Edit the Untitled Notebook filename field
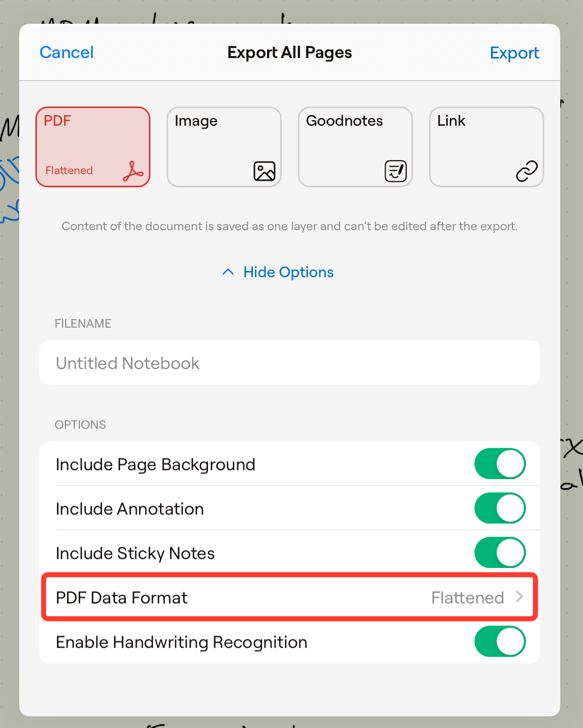 pos(289,363)
